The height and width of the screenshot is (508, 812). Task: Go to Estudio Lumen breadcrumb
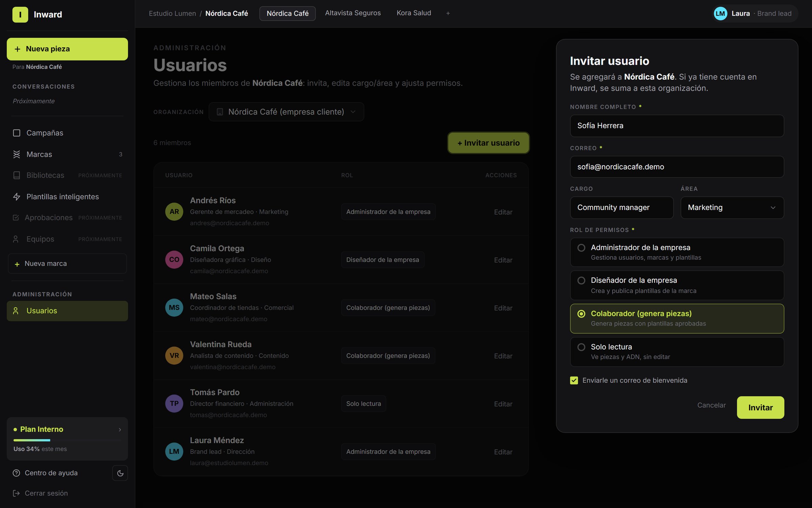point(172,14)
